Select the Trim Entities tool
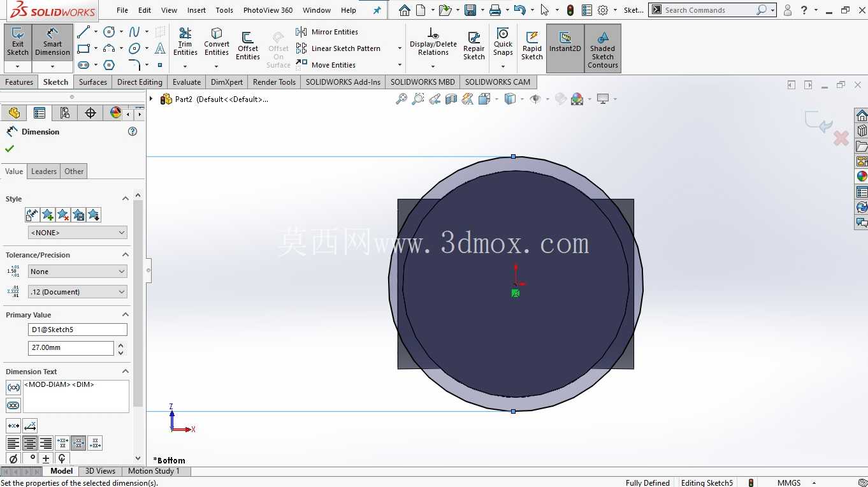Image resolution: width=868 pixels, height=487 pixels. 185,43
